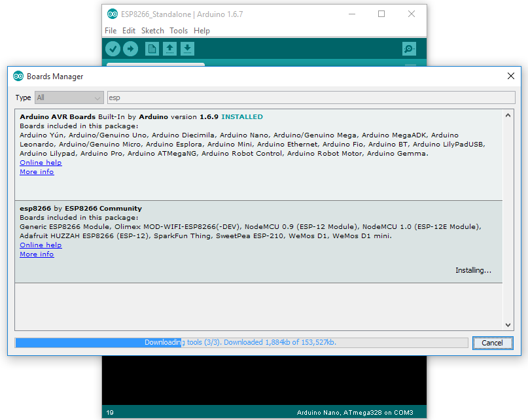Open the Edit menu
528x420 pixels.
pos(129,31)
